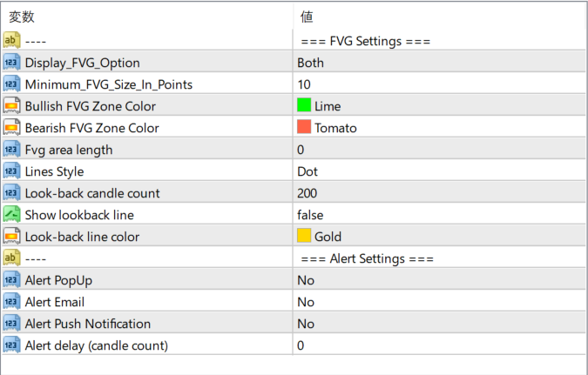Open the Lines Style Dot dropdown
This screenshot has height=375, width=588.
tap(307, 171)
